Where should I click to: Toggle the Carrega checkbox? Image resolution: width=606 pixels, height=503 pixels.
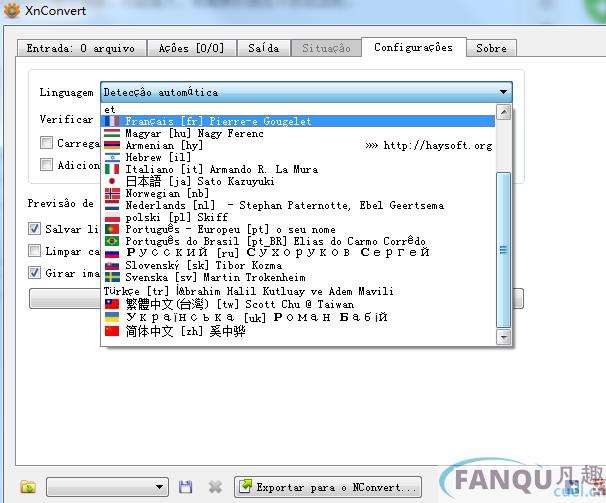[x=46, y=143]
